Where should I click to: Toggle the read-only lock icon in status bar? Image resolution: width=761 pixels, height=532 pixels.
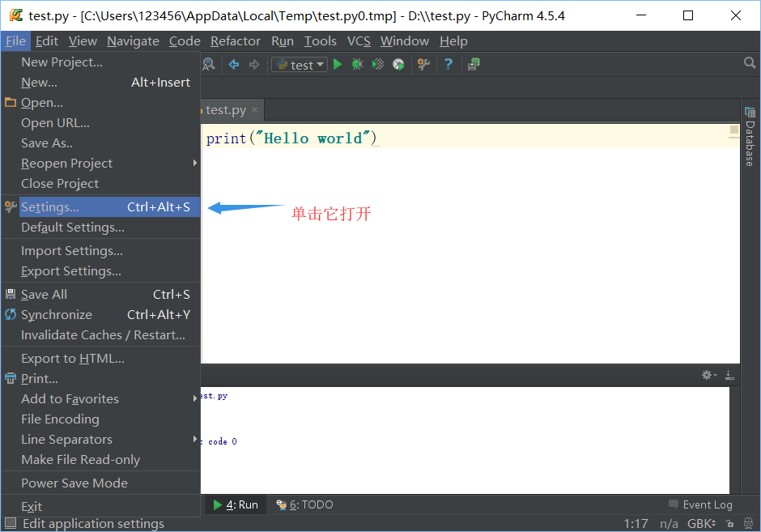coord(730,524)
